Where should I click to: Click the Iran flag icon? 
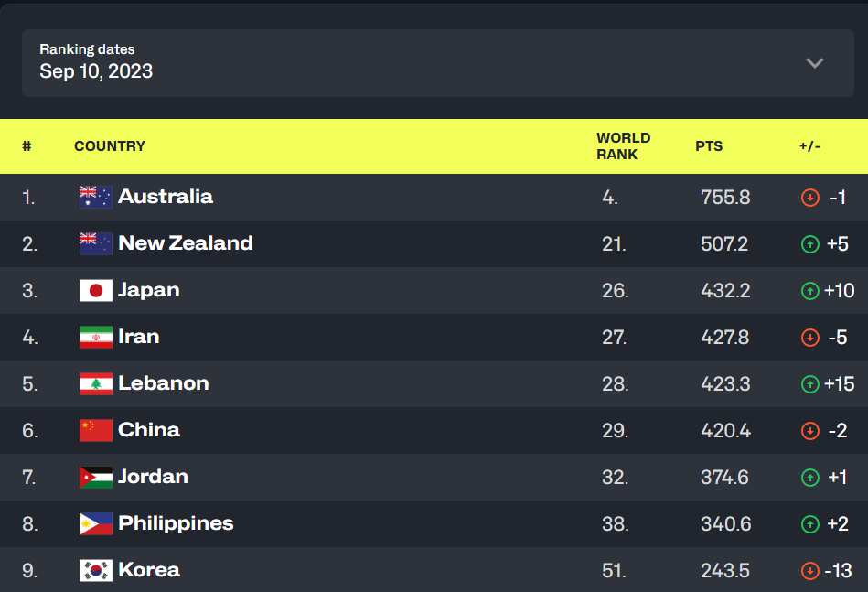(95, 337)
